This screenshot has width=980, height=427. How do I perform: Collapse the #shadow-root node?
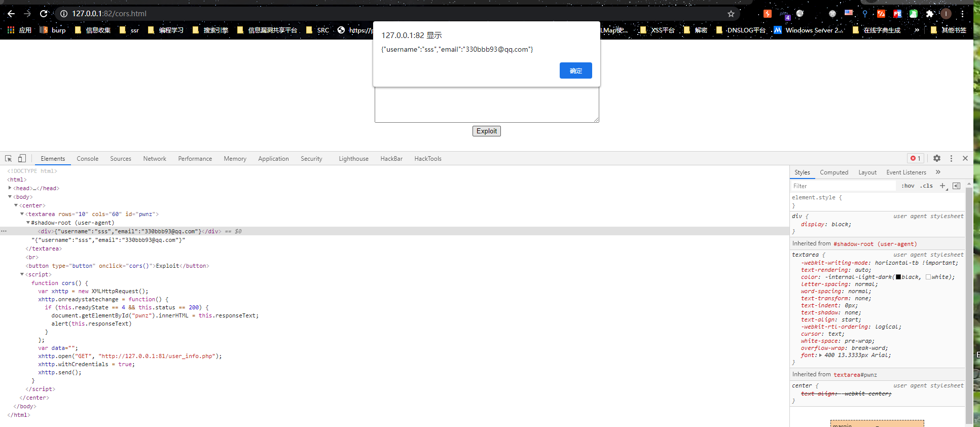tap(28, 223)
